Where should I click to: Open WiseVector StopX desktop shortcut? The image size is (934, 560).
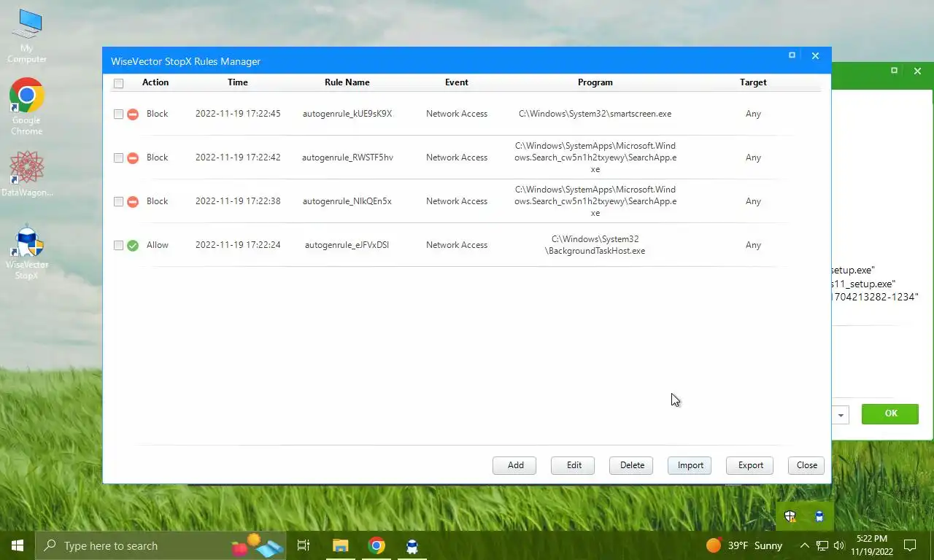coord(27,252)
